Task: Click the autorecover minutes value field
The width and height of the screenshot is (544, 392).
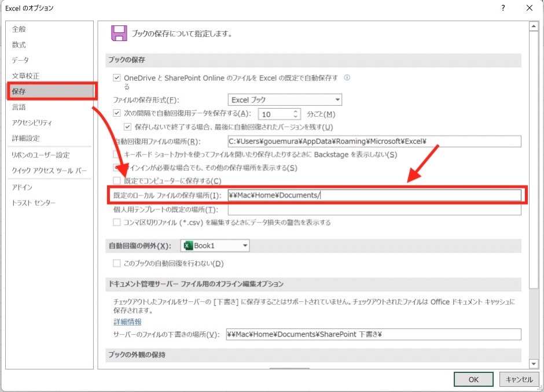Action: (x=276, y=114)
